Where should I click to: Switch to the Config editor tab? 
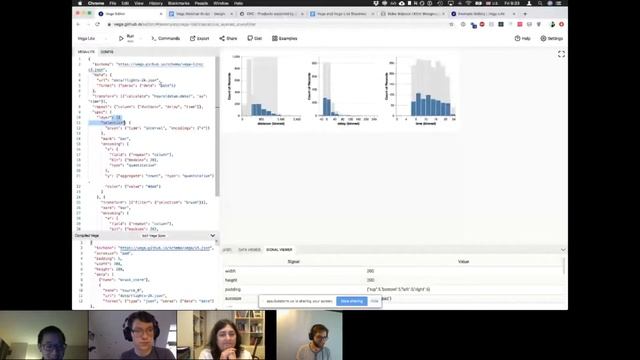(107, 52)
